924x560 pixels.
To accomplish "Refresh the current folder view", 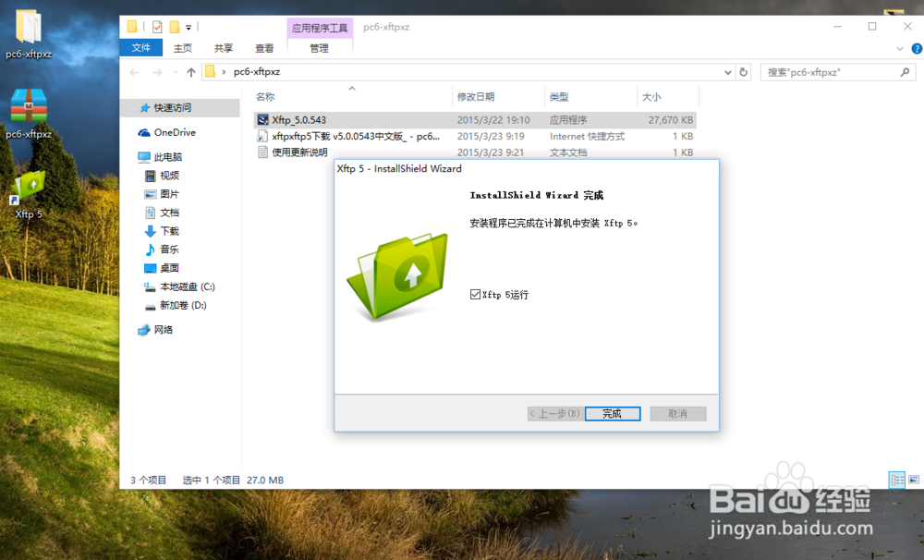I will tap(744, 72).
